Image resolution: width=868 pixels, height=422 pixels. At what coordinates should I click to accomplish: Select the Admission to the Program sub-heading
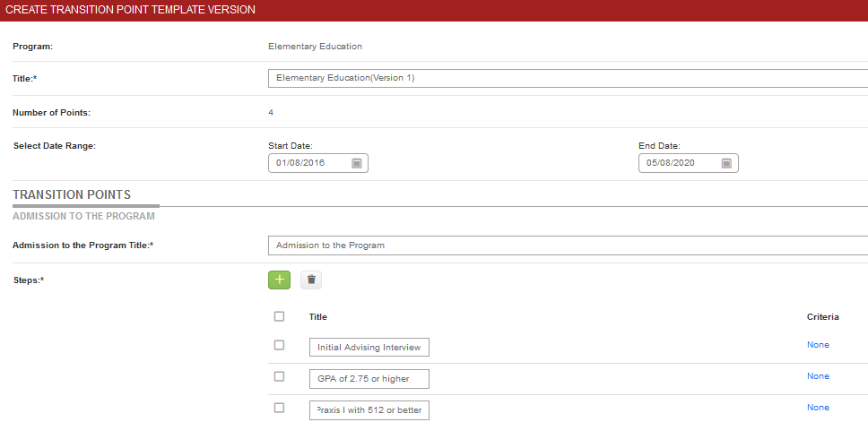(x=83, y=216)
